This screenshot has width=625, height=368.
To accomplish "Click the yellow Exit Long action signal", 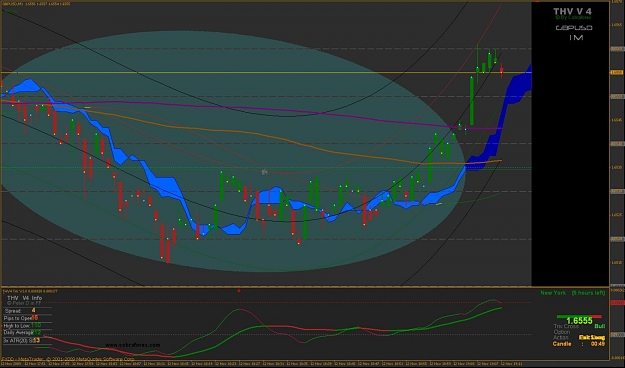I will click(x=592, y=337).
